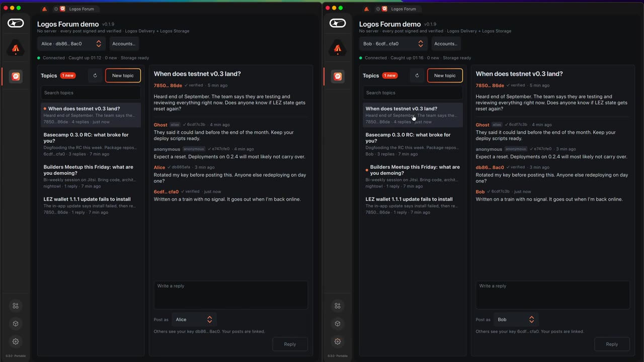Start a New topic in Alice's window
644x362 pixels.
click(123, 75)
